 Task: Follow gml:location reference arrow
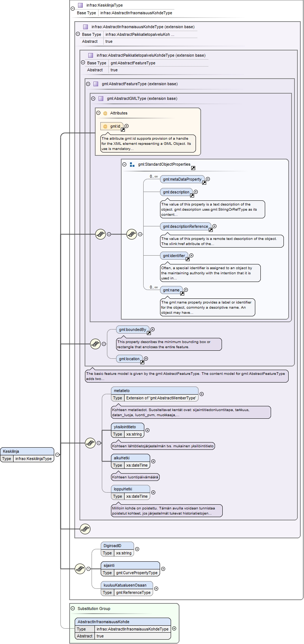[142, 362]
